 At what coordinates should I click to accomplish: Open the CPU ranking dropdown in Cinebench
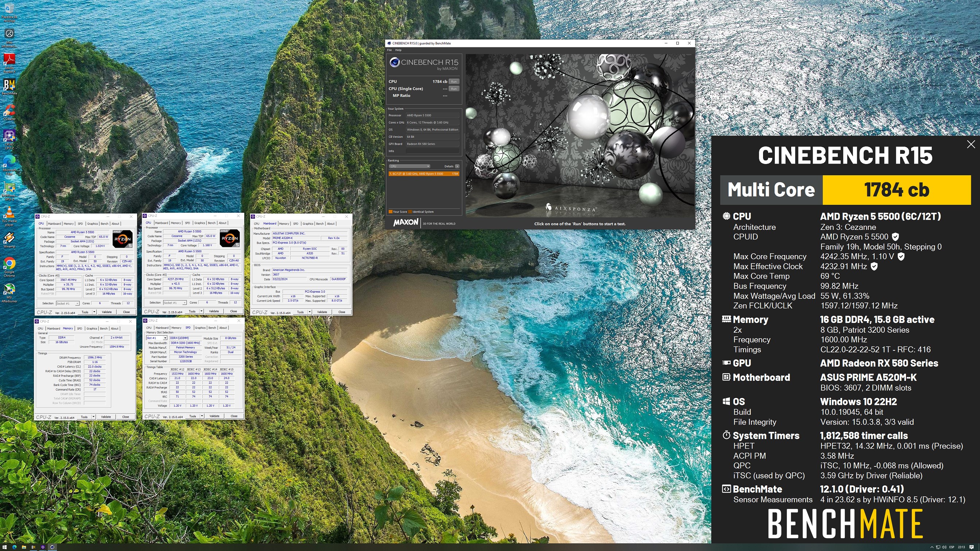tap(409, 166)
